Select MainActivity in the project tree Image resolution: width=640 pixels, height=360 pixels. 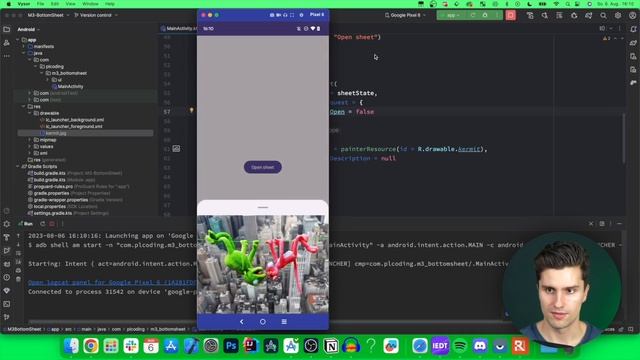pos(68,87)
